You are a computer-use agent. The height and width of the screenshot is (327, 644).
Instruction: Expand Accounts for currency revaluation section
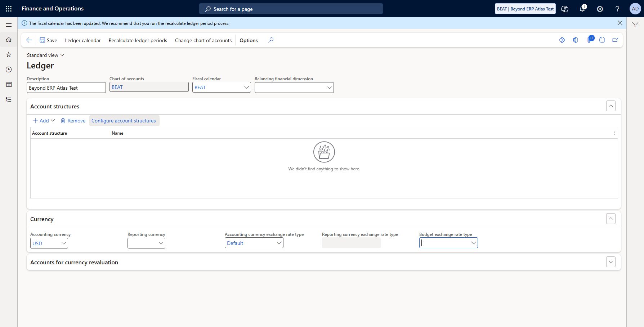click(x=611, y=262)
